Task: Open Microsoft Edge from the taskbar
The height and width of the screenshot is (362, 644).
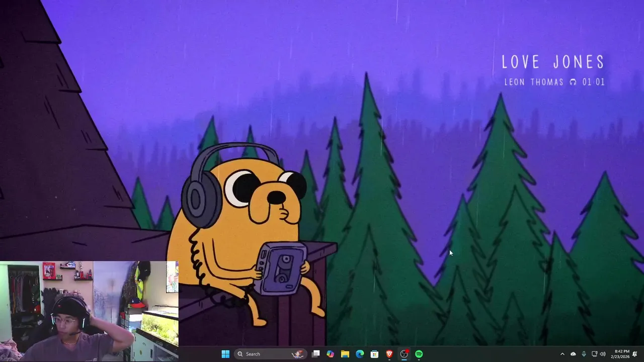Action: click(x=360, y=354)
